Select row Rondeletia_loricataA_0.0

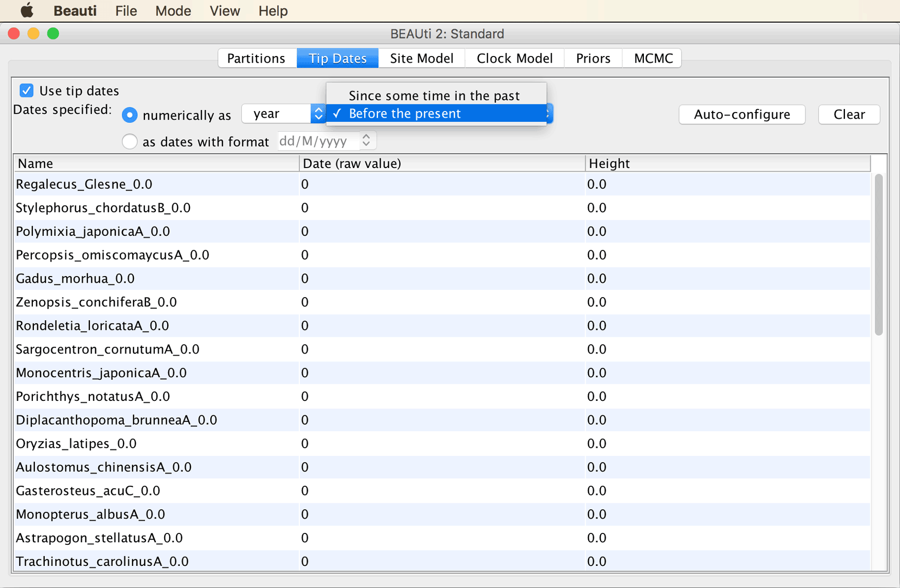click(442, 326)
